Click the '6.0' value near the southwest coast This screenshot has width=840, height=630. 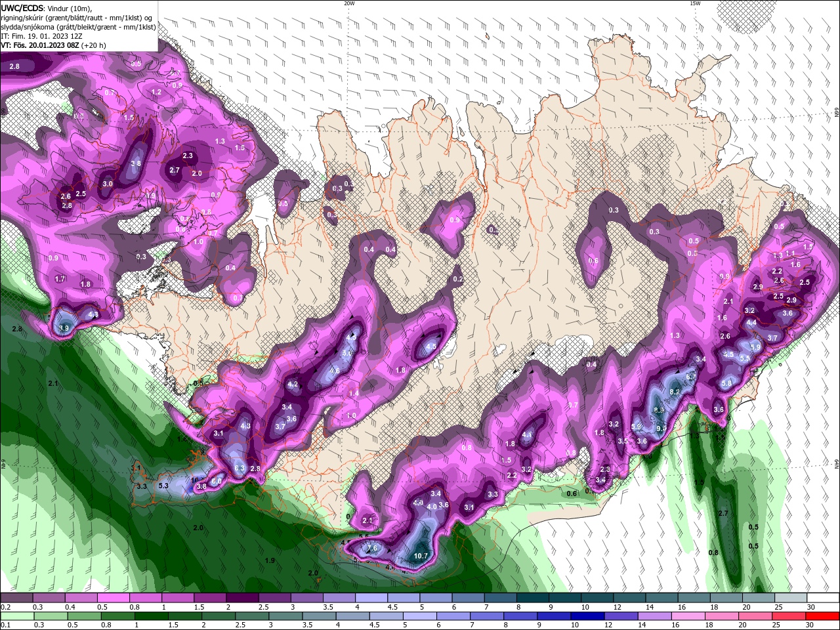click(x=217, y=482)
